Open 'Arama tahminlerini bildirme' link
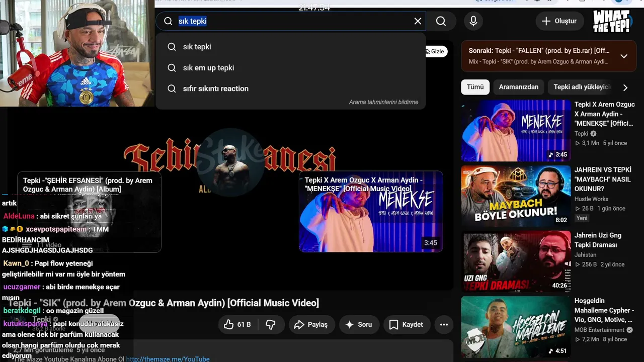Image resolution: width=644 pixels, height=362 pixels. coord(383,102)
